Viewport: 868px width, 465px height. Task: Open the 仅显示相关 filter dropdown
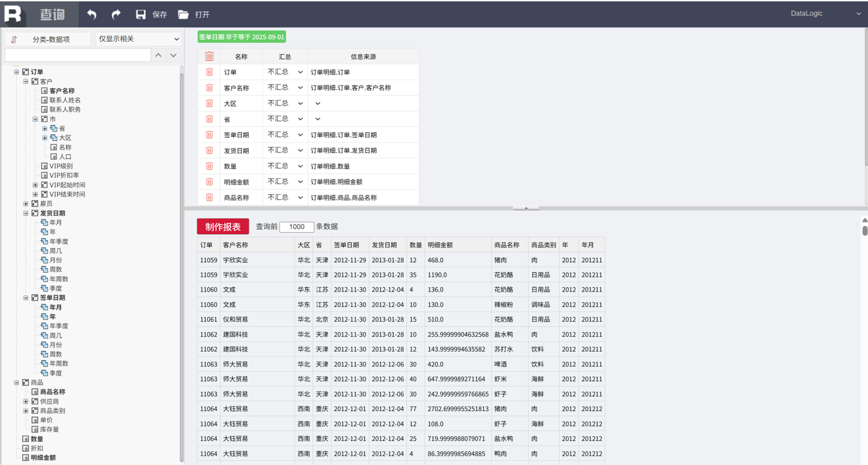(139, 39)
